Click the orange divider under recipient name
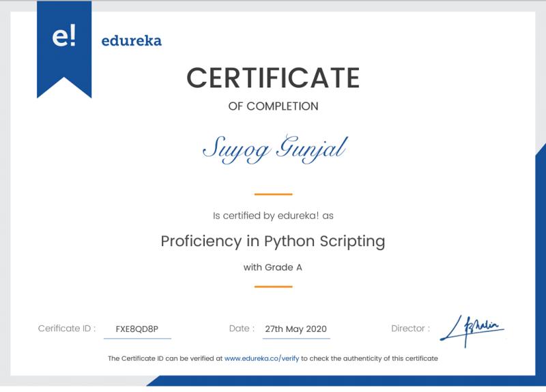The height and width of the screenshot is (392, 546). coord(273,194)
